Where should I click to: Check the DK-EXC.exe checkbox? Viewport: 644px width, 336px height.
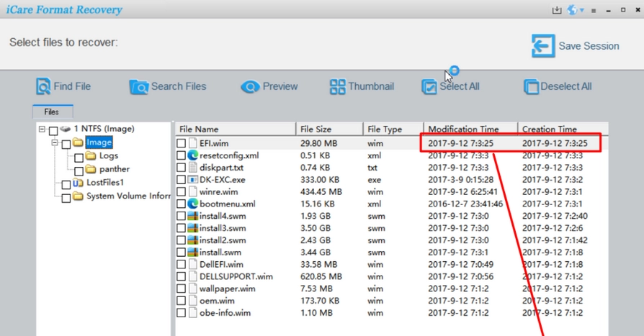181,180
